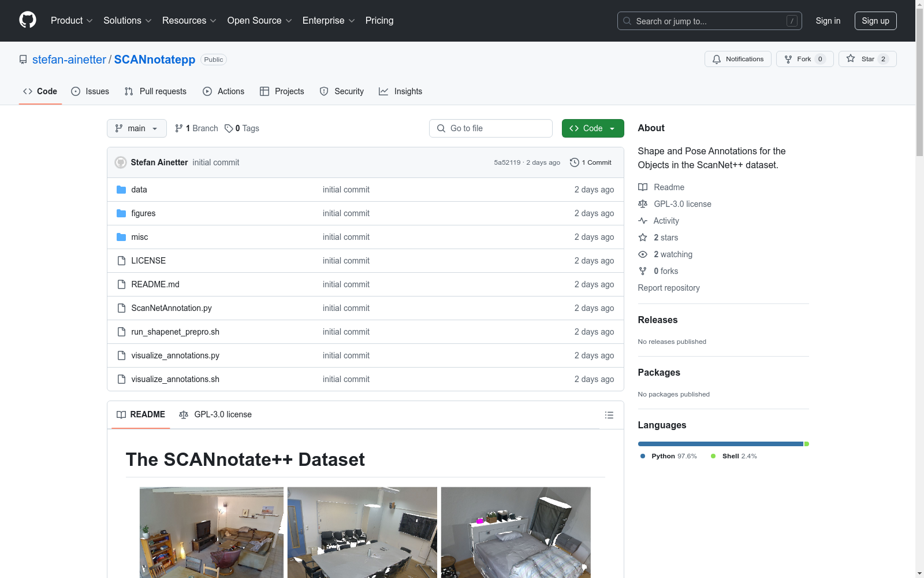Expand the Resources menu

pyautogui.click(x=189, y=20)
